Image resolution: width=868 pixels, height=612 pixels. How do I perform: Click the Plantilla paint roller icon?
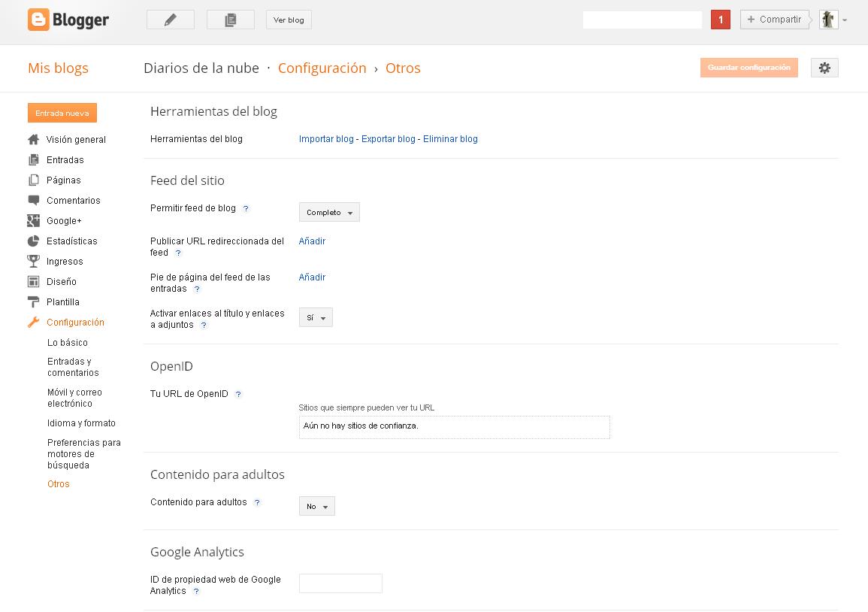(33, 301)
